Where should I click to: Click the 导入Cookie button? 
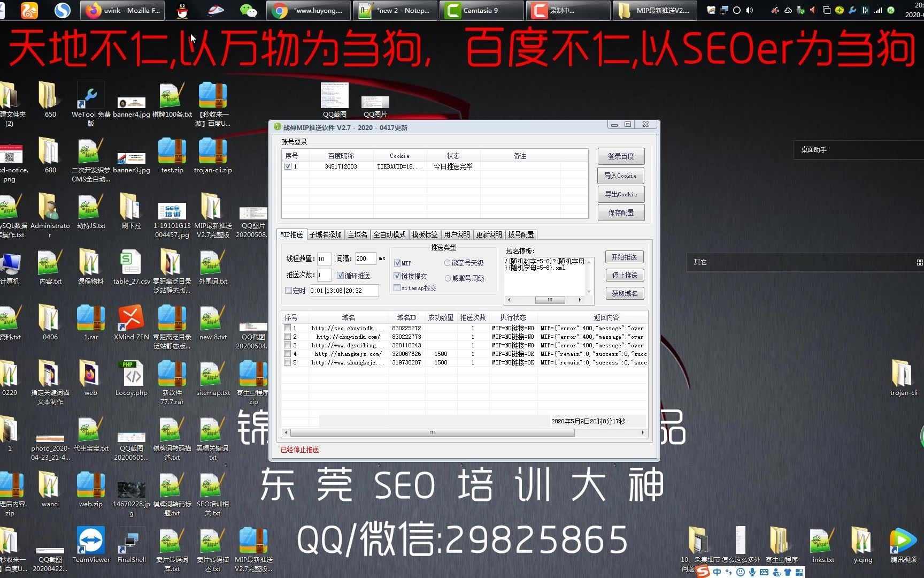coord(621,176)
